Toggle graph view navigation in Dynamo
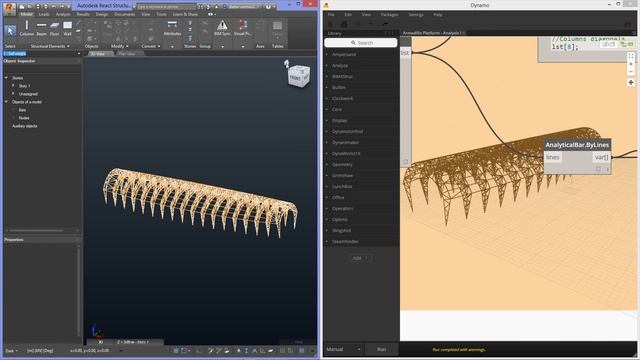640x360 pixels. [x=627, y=44]
